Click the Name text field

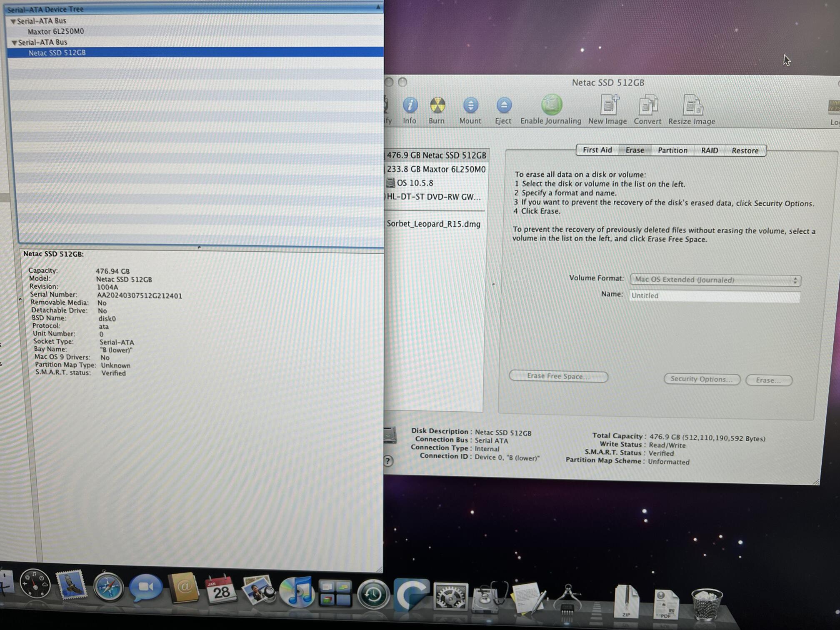click(x=715, y=296)
